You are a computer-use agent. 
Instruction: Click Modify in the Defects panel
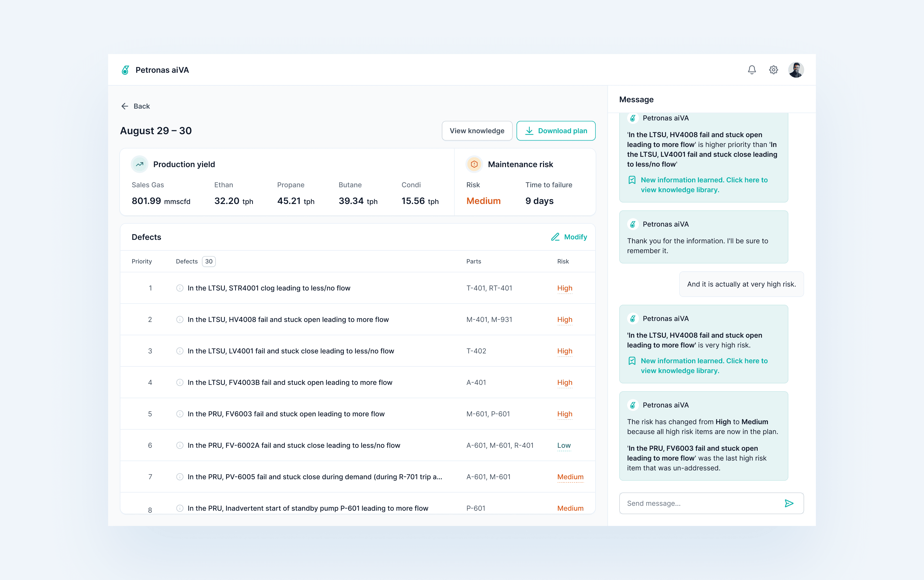pyautogui.click(x=569, y=237)
